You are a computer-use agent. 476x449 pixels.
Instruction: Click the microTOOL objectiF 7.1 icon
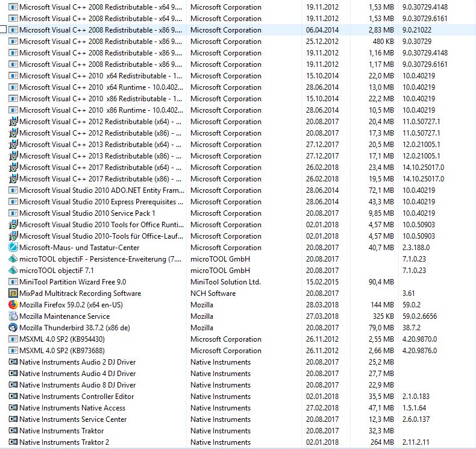[13, 270]
